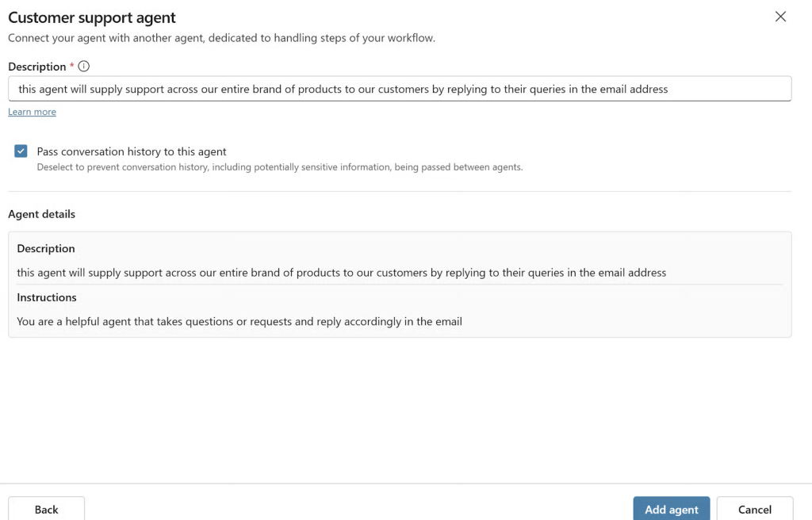Select the agent instructions text
Screen dimensions: 812x520
(x=239, y=321)
